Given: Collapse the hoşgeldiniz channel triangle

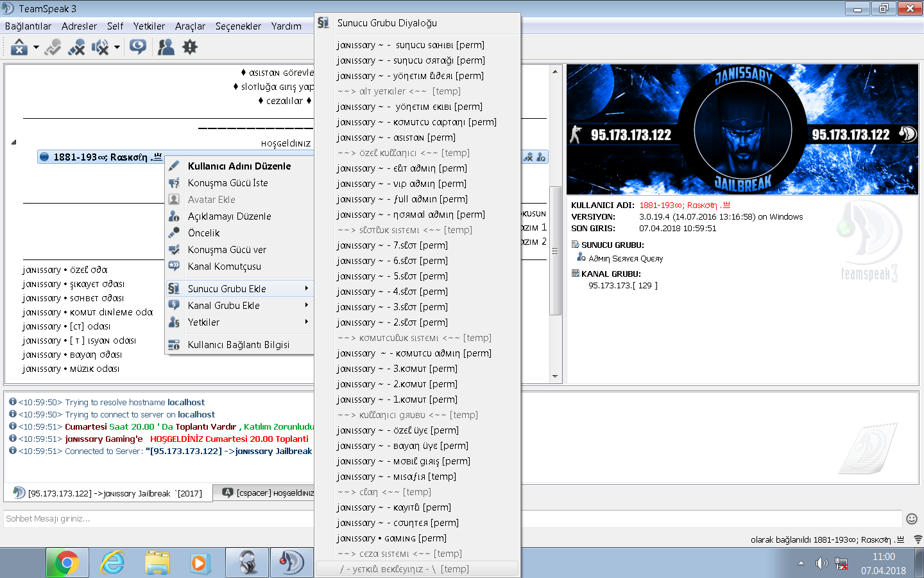Looking at the screenshot, I should (x=13, y=143).
